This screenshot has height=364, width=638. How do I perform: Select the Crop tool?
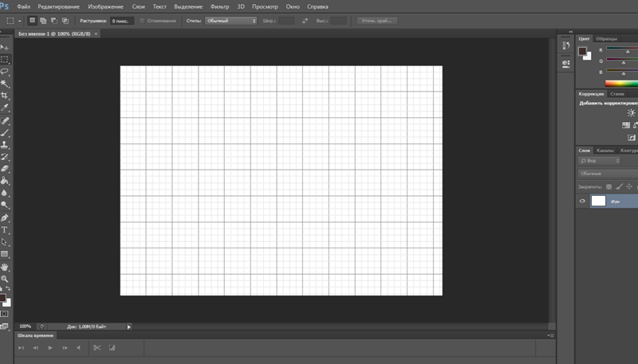pyautogui.click(x=5, y=96)
